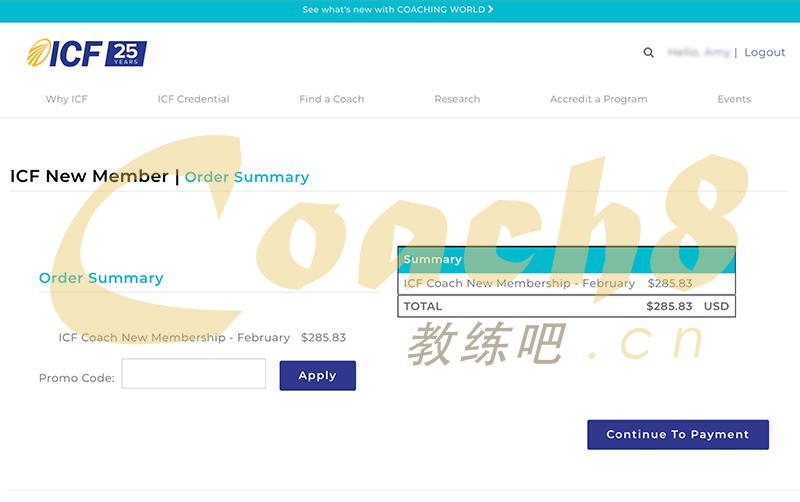Click the ICF New Member page title
This screenshot has height=502, width=800.
89,177
